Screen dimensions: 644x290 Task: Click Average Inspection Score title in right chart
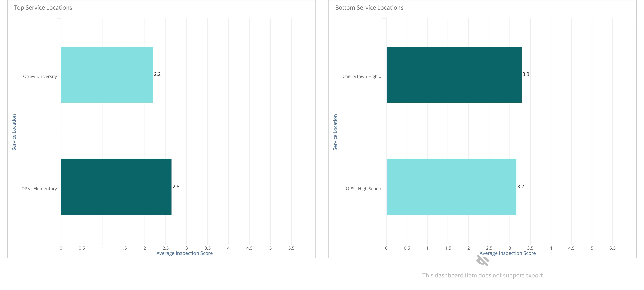pyautogui.click(x=507, y=253)
